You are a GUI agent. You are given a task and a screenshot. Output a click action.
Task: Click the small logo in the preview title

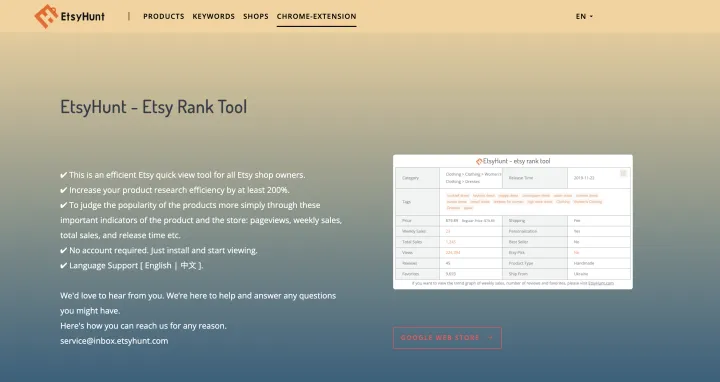tap(479, 161)
